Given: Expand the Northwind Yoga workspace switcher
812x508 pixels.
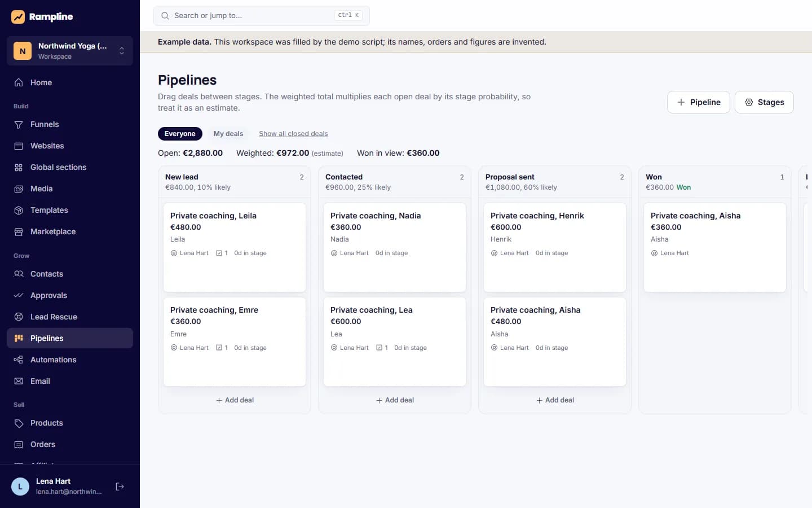Looking at the screenshot, I should click(x=70, y=51).
